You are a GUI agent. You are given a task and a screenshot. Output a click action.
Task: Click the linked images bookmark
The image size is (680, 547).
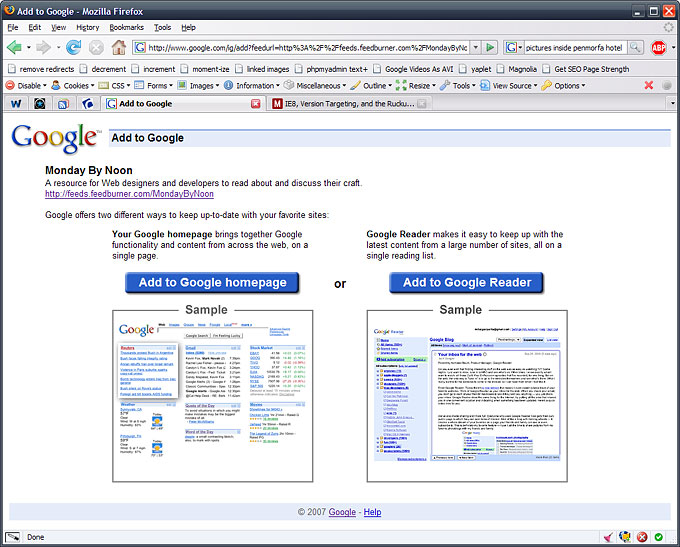click(x=262, y=69)
